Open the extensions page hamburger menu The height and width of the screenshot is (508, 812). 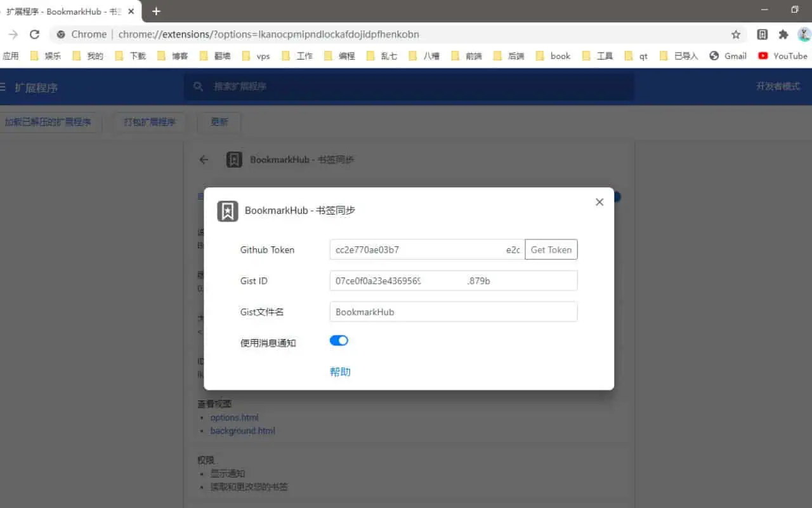tap(3, 87)
